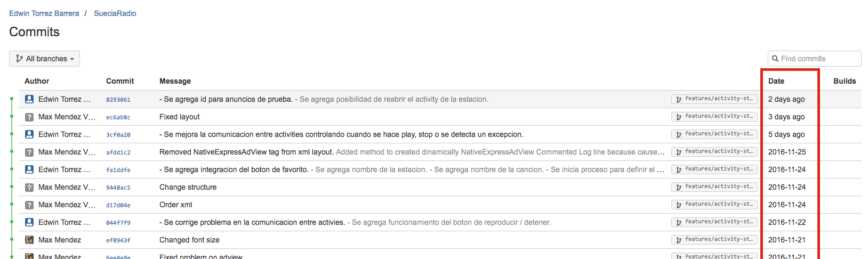Click avatar beside Edwin Torrez on 3cf0a20

(29, 134)
